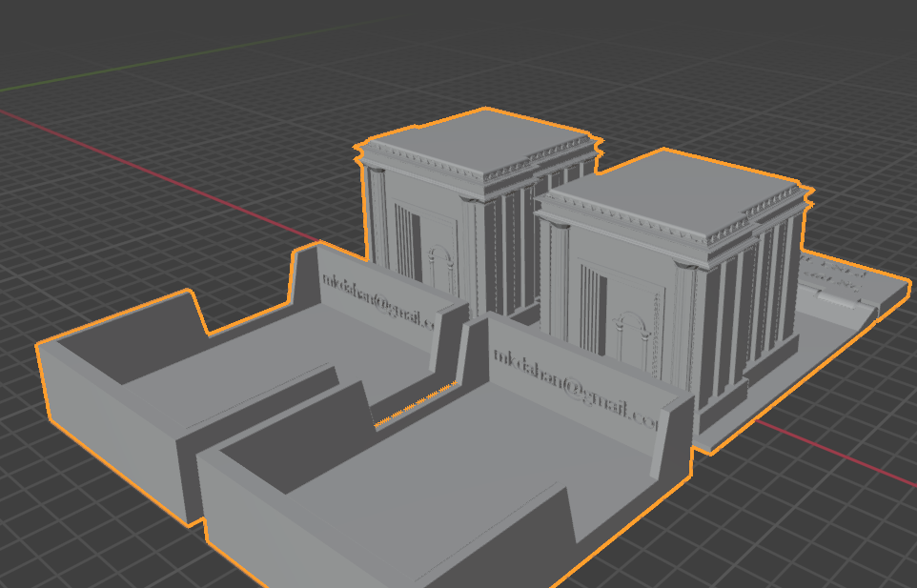917x588 pixels.
Task: Select the roof of the left temple model
Action: 482,141
